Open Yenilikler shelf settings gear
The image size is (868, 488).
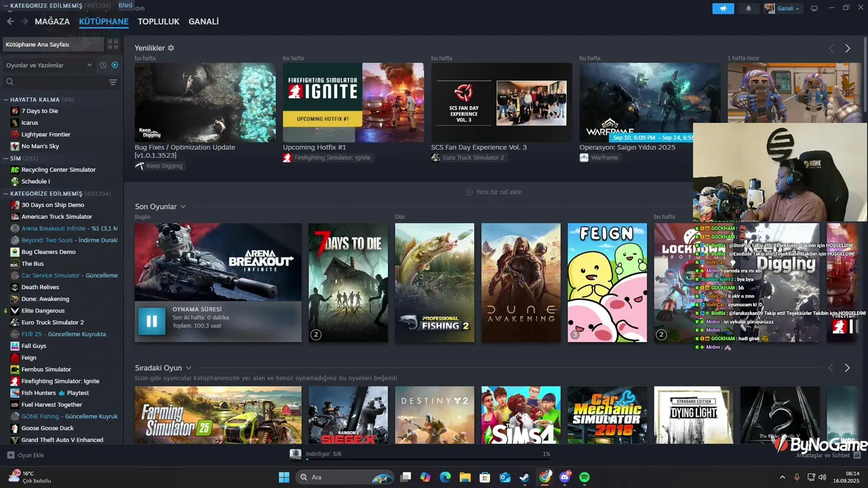[x=171, y=48]
